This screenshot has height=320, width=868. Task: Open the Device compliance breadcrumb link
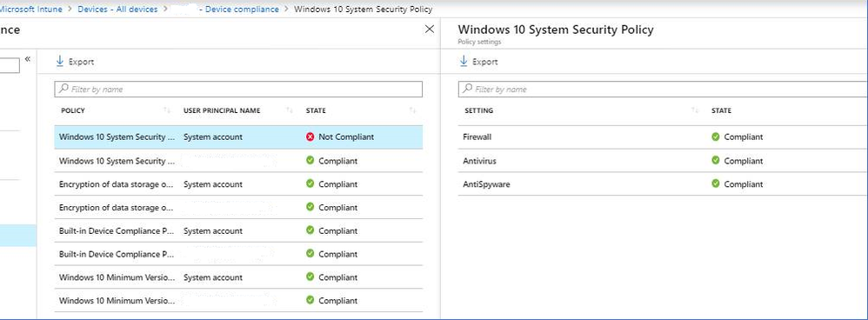click(242, 10)
